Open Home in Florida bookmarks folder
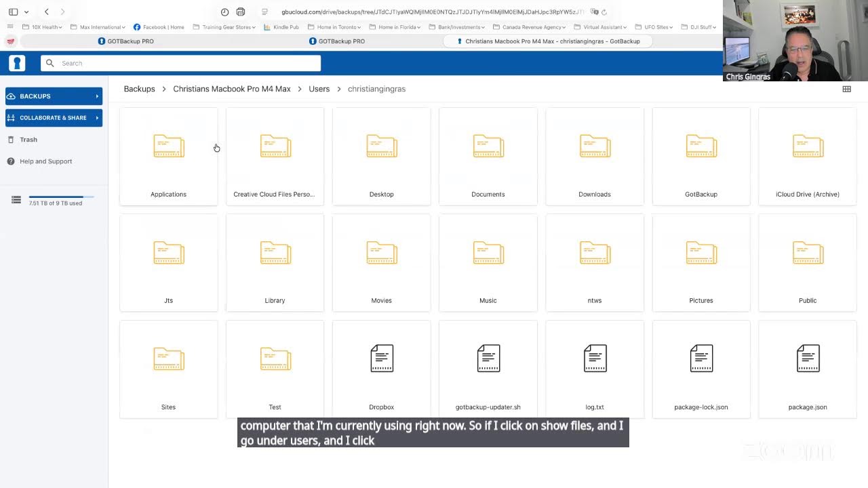Image resolution: width=868 pixels, height=488 pixels. click(x=395, y=27)
